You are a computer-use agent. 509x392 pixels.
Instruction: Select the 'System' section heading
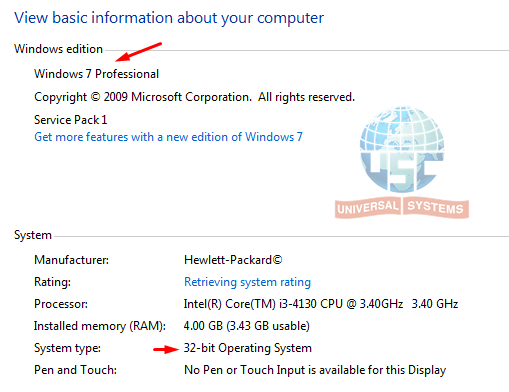click(x=33, y=235)
